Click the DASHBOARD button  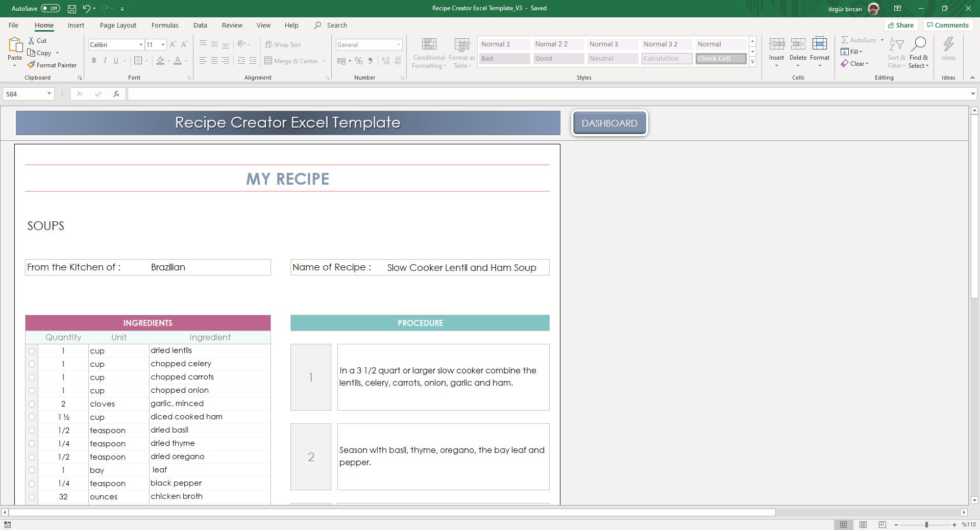pos(609,123)
